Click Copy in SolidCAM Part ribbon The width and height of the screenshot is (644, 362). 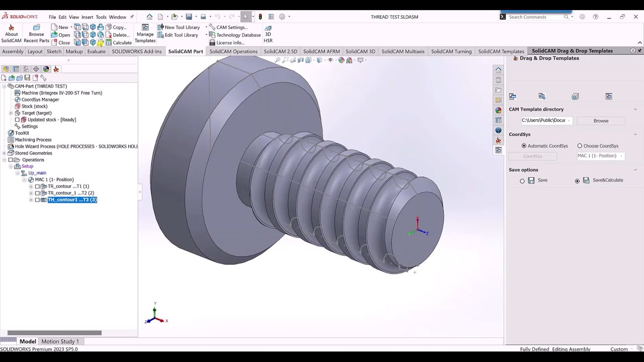[116, 27]
